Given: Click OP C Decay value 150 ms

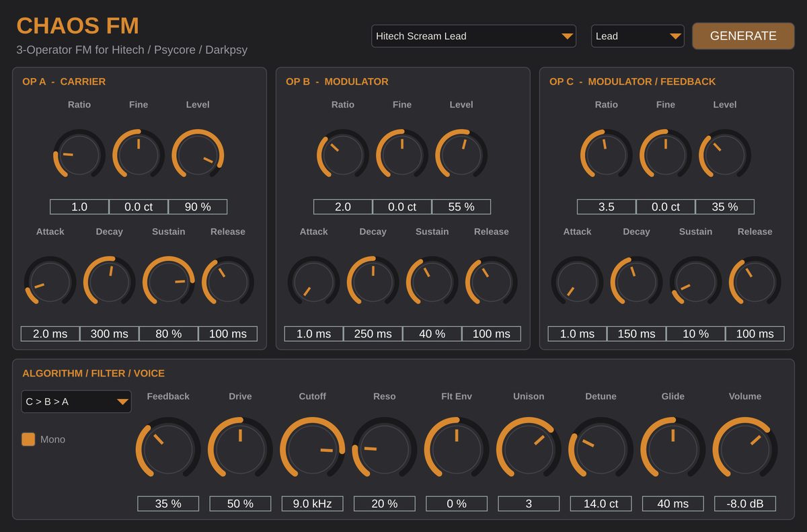Looking at the screenshot, I should pyautogui.click(x=637, y=334).
